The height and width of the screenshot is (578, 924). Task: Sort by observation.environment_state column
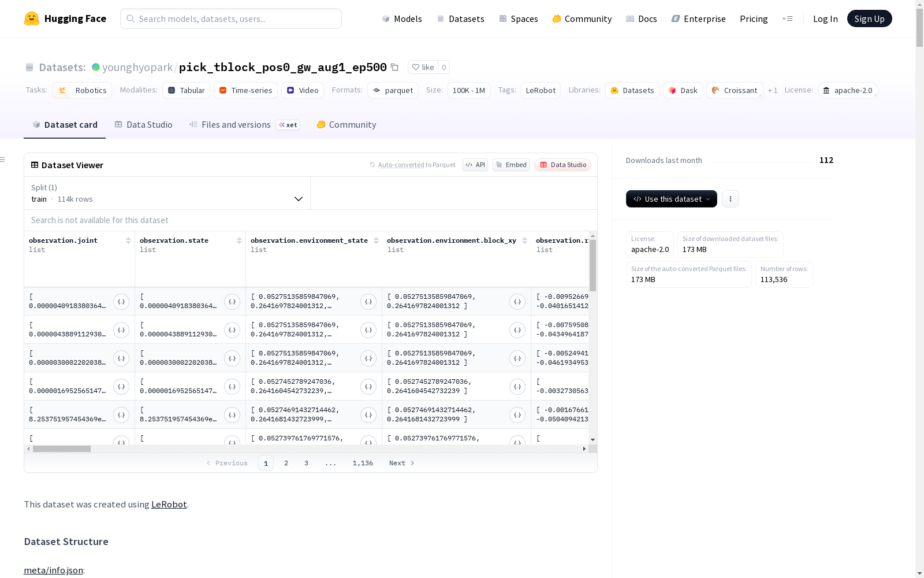(376, 240)
